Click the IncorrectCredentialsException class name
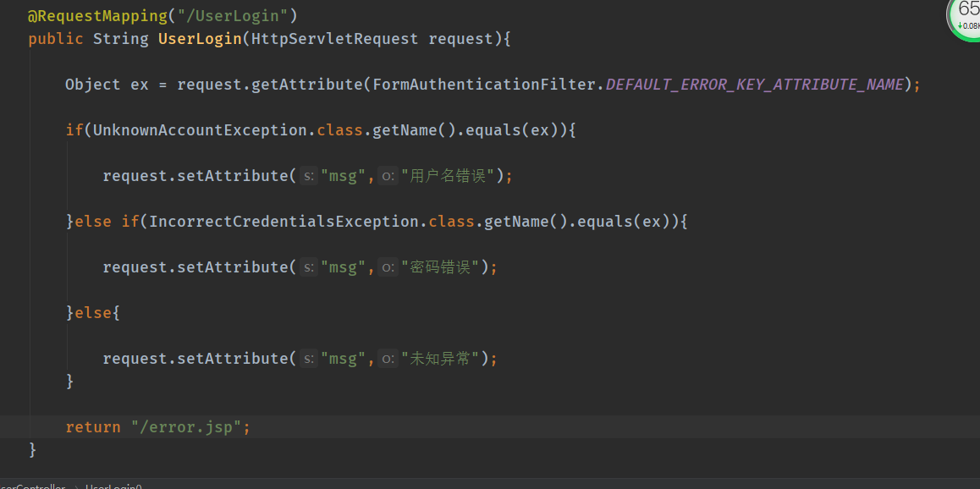 pyautogui.click(x=284, y=222)
